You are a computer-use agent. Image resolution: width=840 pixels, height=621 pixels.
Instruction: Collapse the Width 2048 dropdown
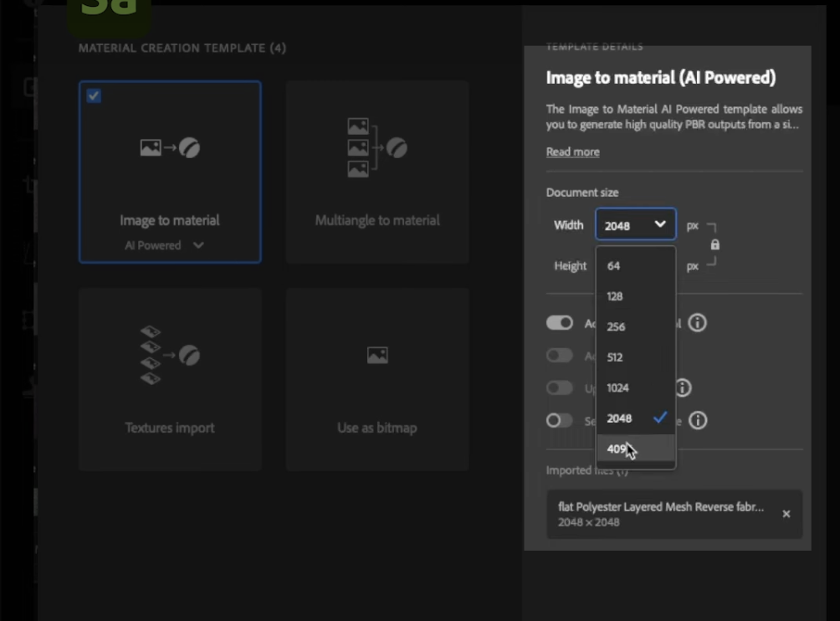[635, 224]
